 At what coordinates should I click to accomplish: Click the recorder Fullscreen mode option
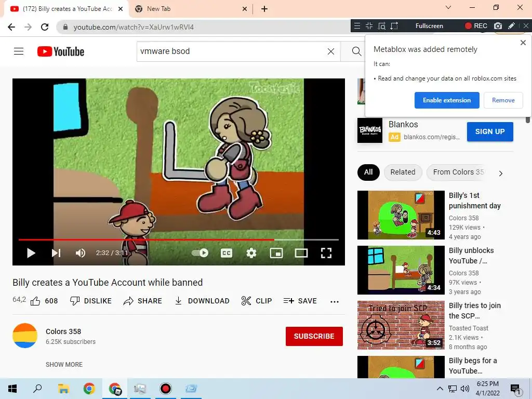[x=429, y=26]
